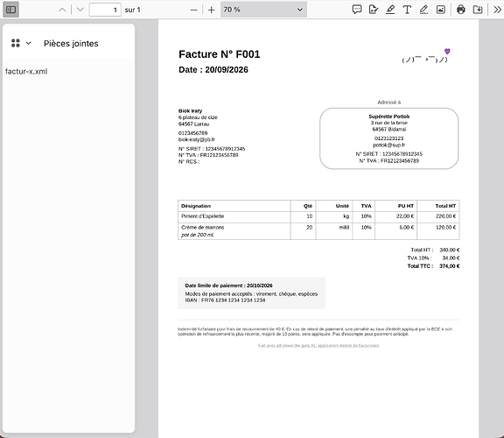Toggle the sidebar panel button
504x438 pixels.
click(x=10, y=10)
